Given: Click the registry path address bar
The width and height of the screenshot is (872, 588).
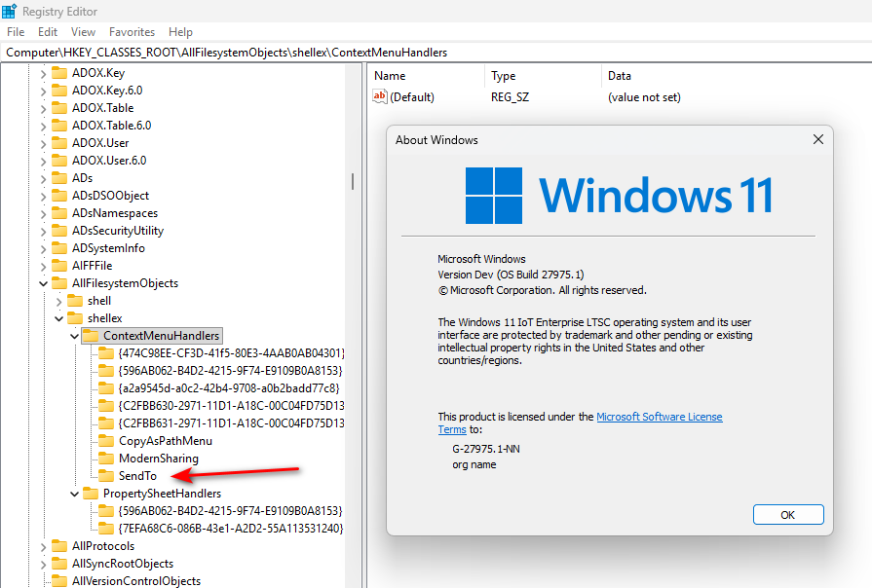Looking at the screenshot, I should point(436,53).
